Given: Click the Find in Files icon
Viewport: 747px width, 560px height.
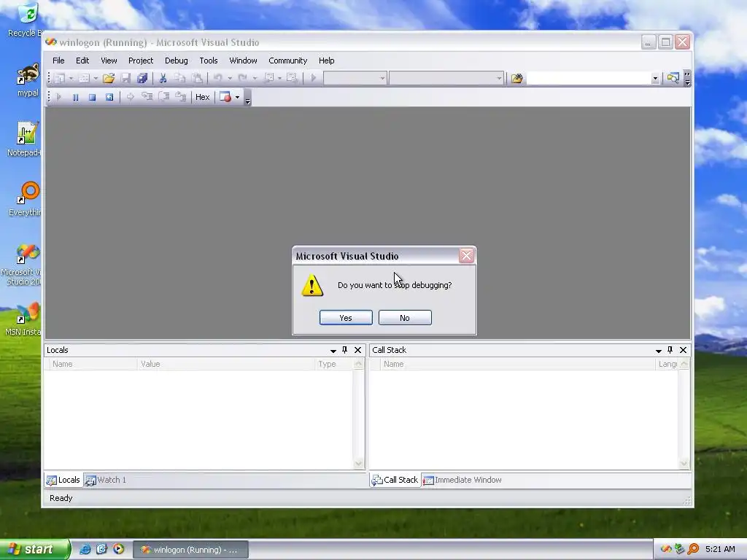Looking at the screenshot, I should (517, 78).
